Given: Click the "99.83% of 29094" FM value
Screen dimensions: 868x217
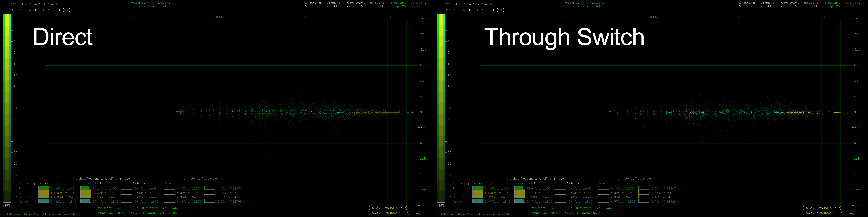Looking at the screenshot, I should [497, 189].
